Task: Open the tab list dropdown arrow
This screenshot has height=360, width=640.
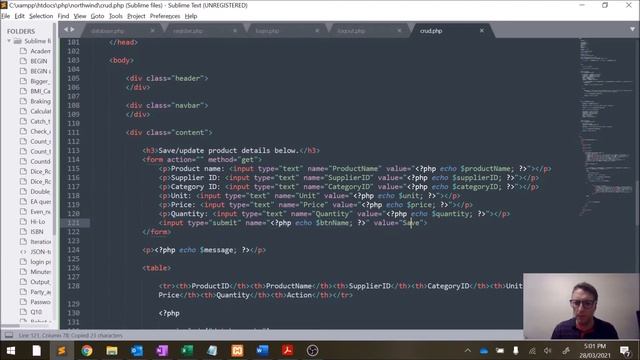Action: tap(632, 29)
